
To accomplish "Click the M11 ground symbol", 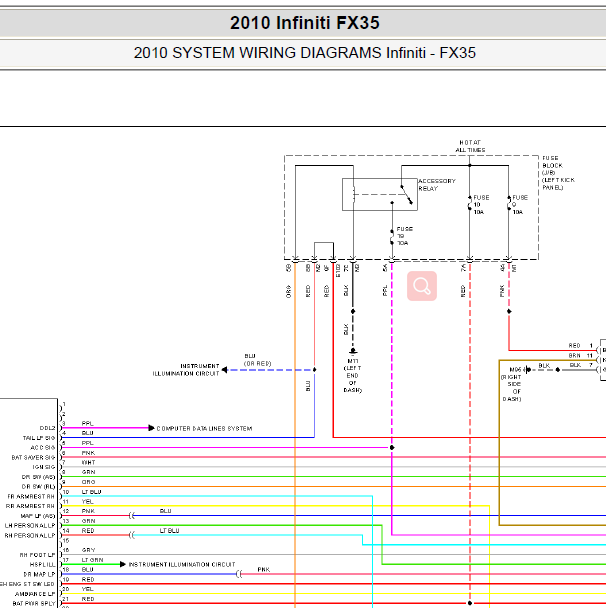I will pos(353,351).
